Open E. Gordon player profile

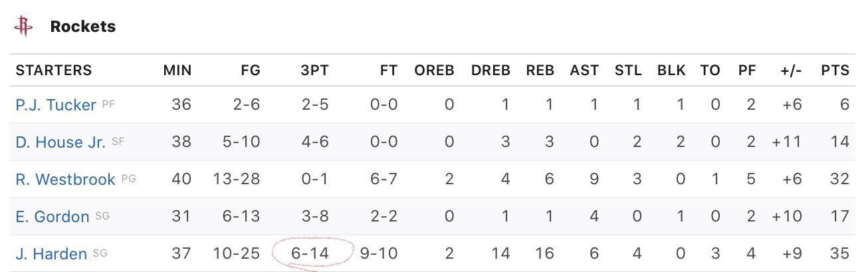(x=53, y=217)
